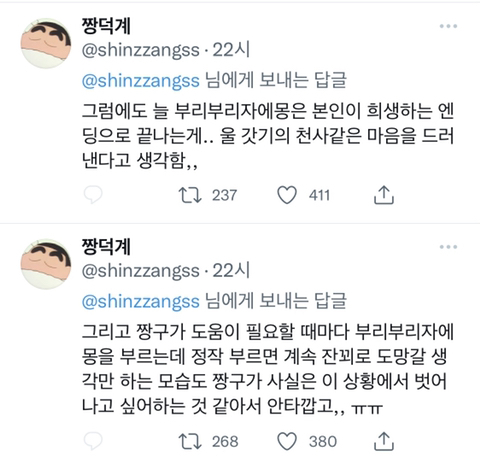This screenshot has width=480, height=468.
Task: Like the first tweet with 411 likes
Action: point(287,195)
